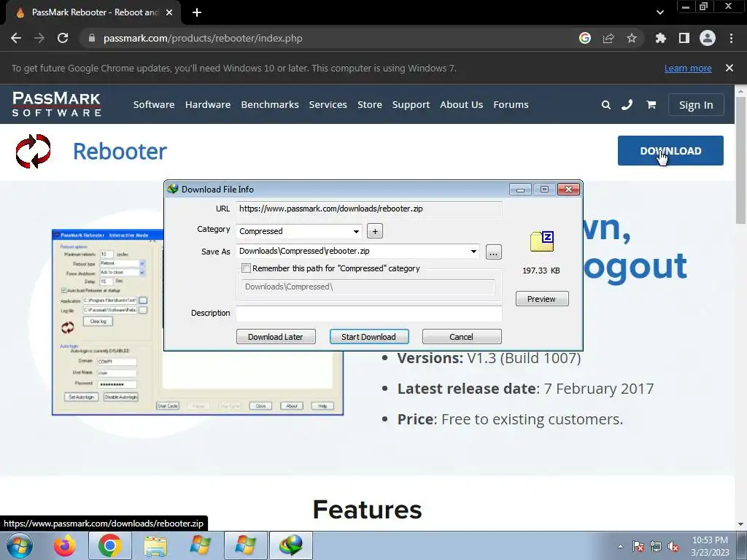Bookmark this page with the star icon
Screen dimensions: 747x560
click(x=632, y=38)
